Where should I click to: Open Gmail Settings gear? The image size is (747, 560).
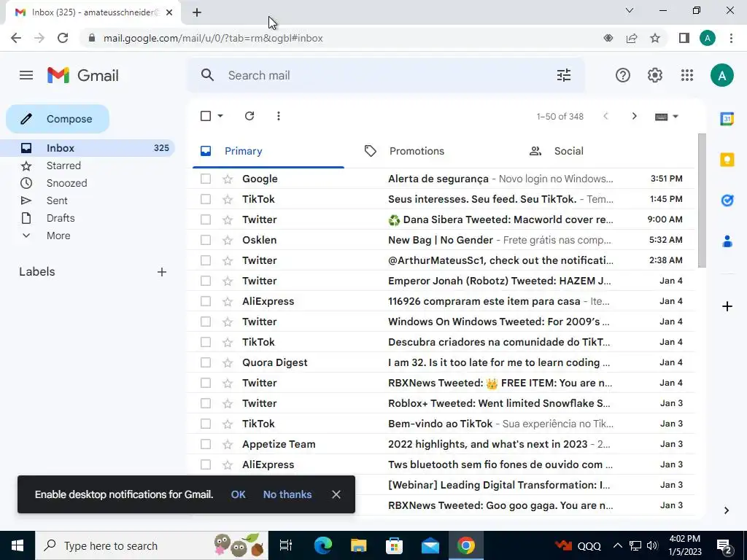pyautogui.click(x=654, y=75)
